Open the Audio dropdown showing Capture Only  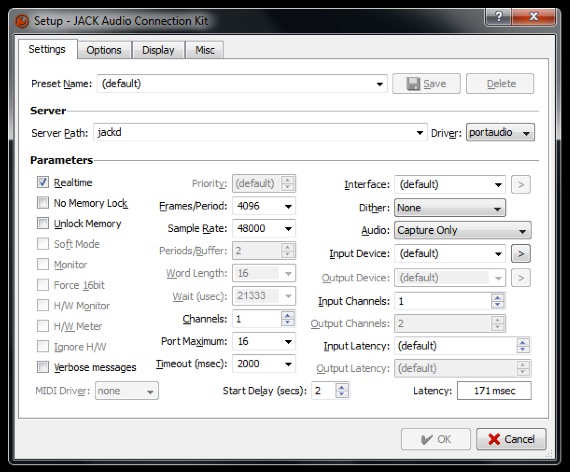click(x=463, y=230)
